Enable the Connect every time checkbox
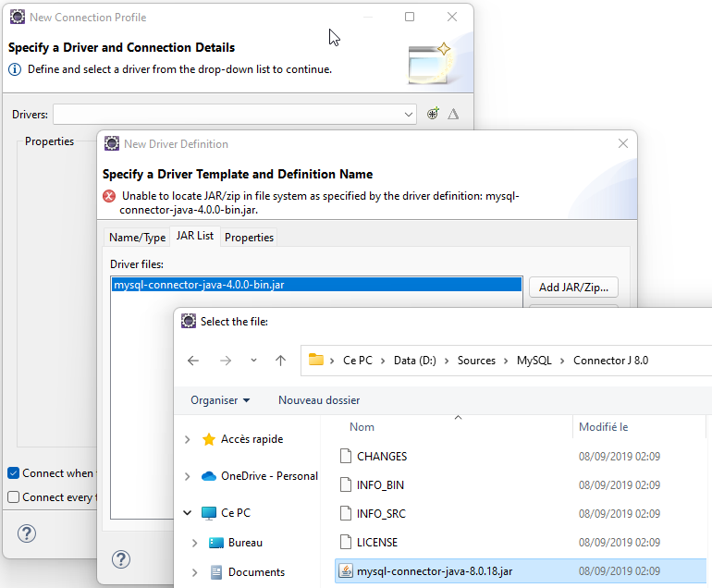712x588 pixels. [14, 497]
